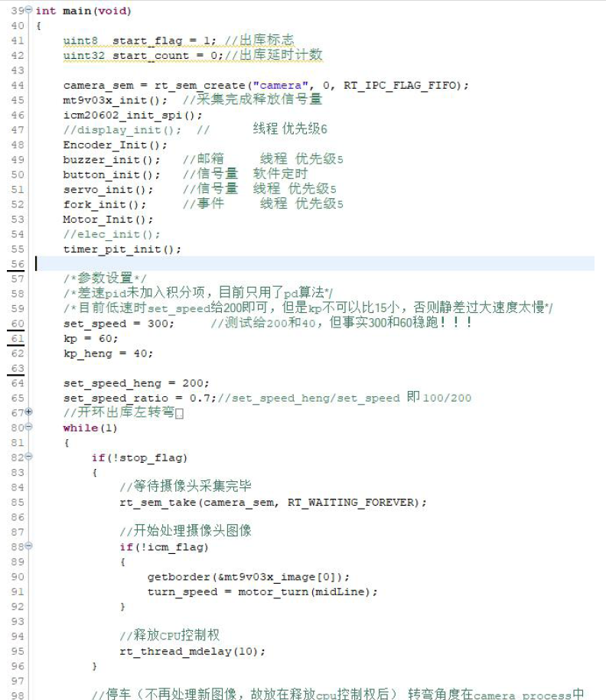
Task: Click 'kp = 60;' assignment
Action: click(90, 339)
